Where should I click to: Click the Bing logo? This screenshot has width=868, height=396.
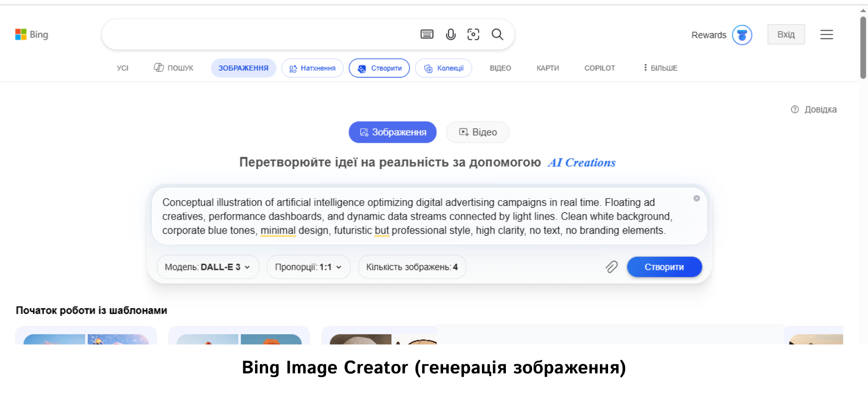pyautogui.click(x=32, y=34)
